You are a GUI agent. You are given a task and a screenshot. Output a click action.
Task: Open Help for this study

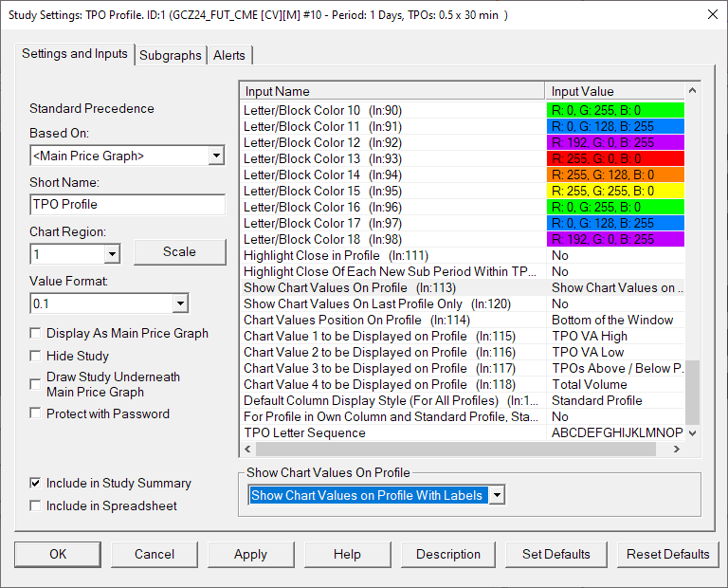click(x=347, y=554)
